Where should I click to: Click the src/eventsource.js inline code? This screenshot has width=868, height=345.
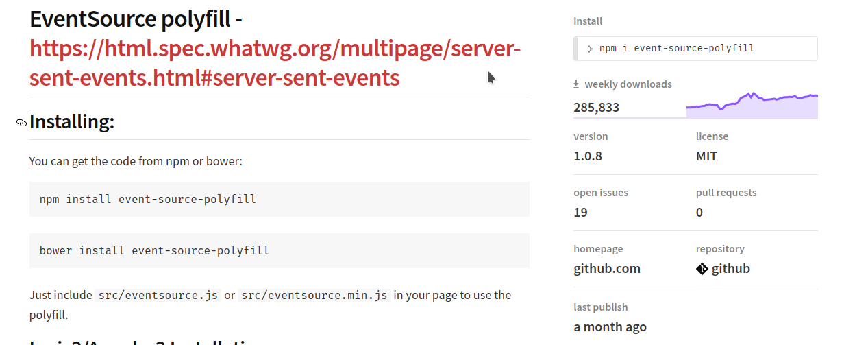(158, 295)
